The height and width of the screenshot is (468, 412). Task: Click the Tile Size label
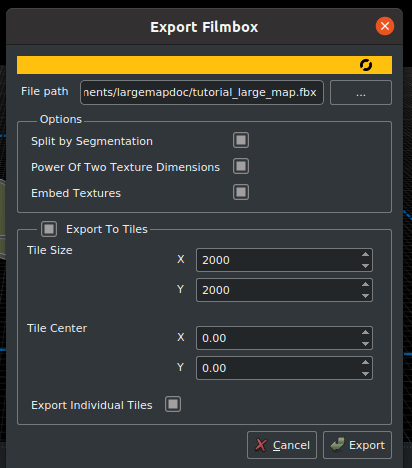pyautogui.click(x=50, y=250)
